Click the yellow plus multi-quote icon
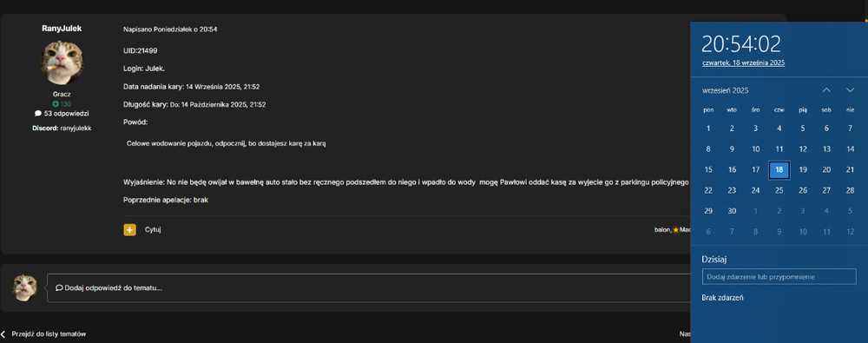The width and height of the screenshot is (868, 343). [129, 229]
